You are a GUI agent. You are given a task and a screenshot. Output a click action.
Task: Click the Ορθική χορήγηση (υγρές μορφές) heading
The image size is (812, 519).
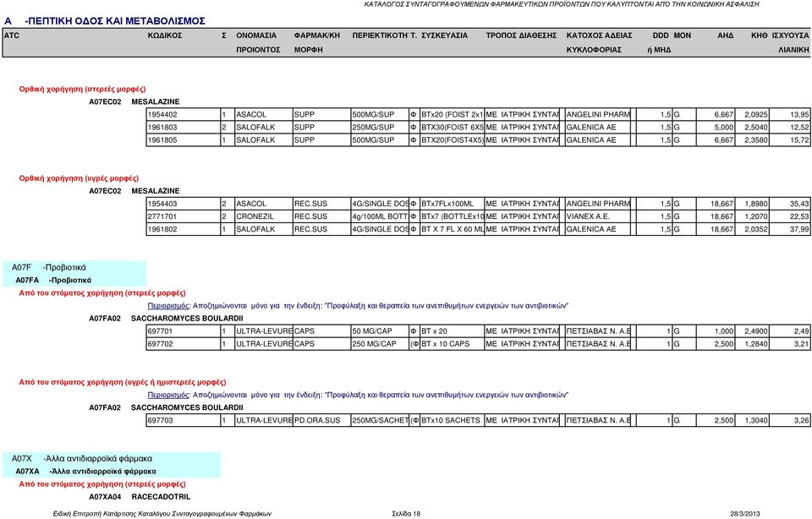click(79, 178)
